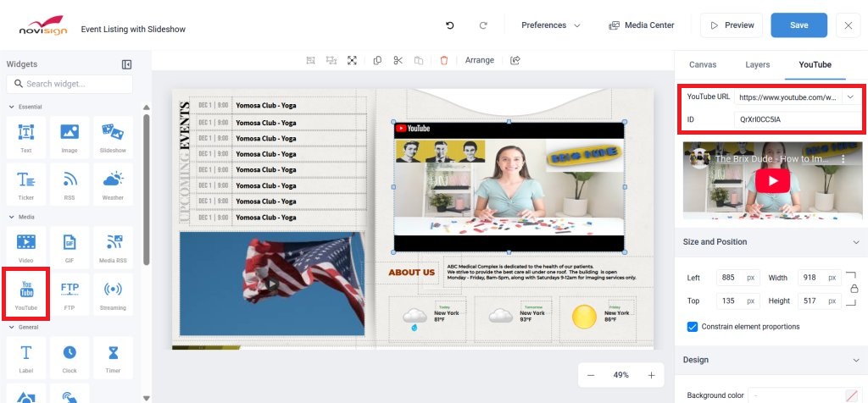Screen dimensions: 868x403
Task: Add an RSS widget
Action: (x=70, y=185)
